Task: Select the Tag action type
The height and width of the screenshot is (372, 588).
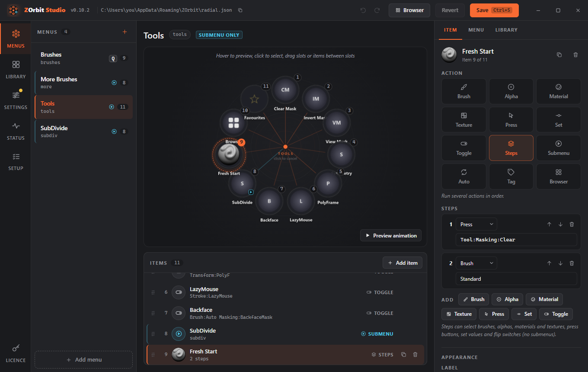Action: click(x=511, y=176)
